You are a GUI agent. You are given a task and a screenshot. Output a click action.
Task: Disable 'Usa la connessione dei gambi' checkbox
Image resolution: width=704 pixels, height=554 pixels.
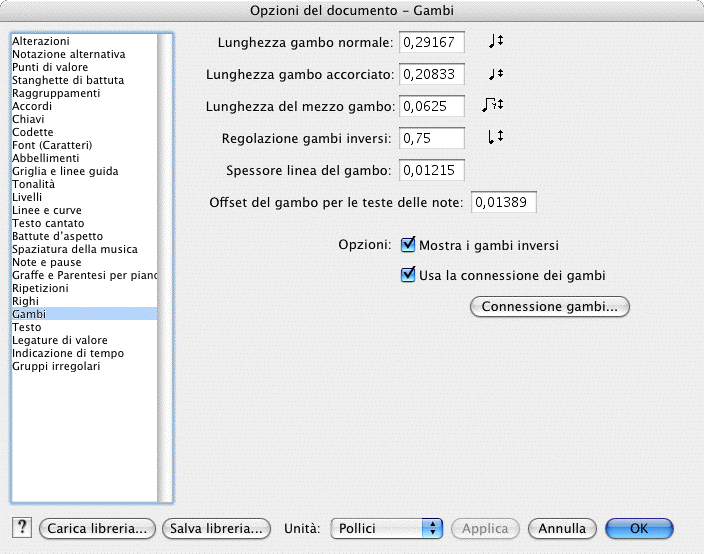[x=408, y=275]
